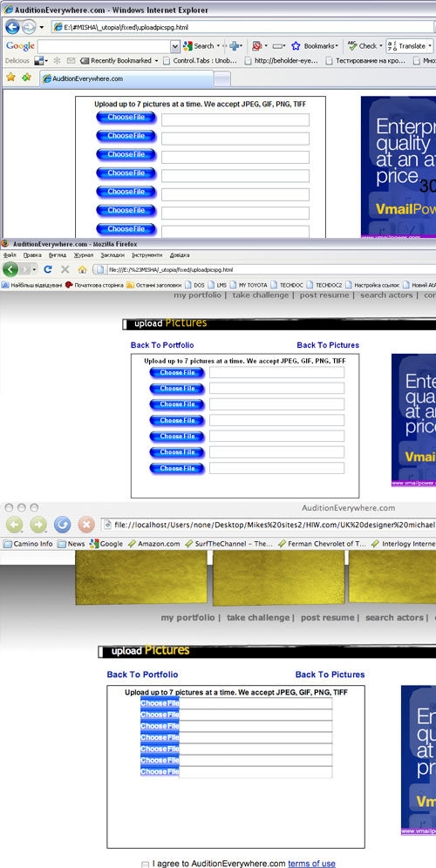
Task: Reload the page in Firefox
Action: [x=48, y=269]
